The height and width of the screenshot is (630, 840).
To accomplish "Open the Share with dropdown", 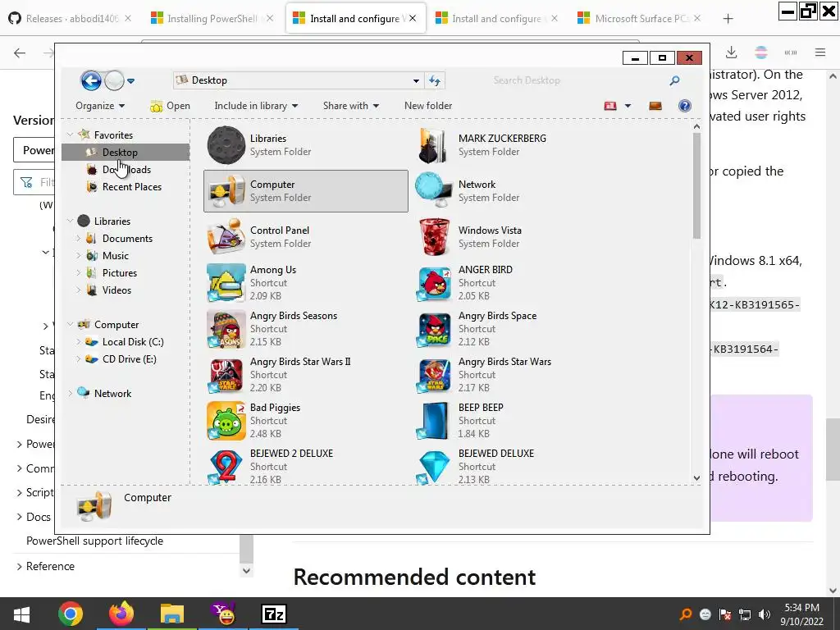I will (x=351, y=106).
